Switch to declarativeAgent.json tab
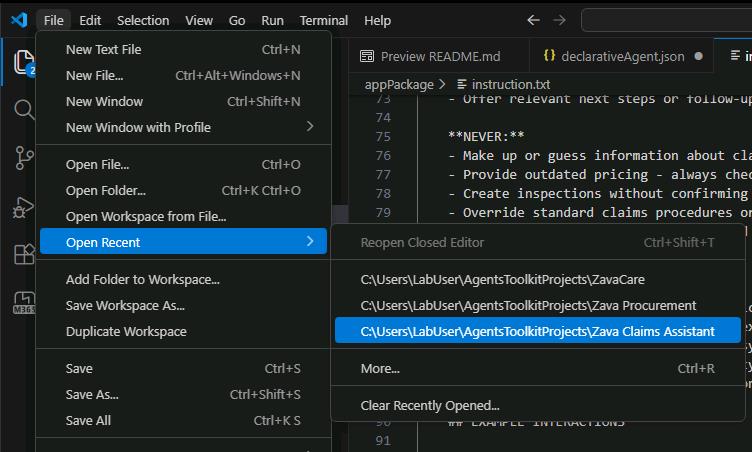752x452 pixels. coord(622,56)
